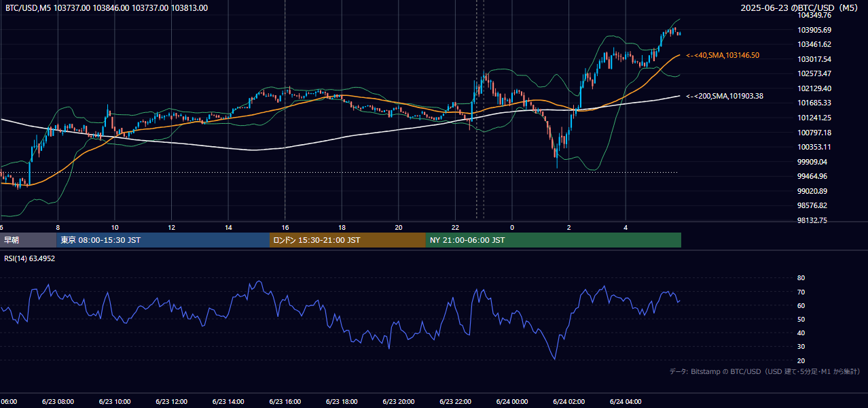Viewport: 868px width, 408px height.
Task: Select the 101241.25 price axis label
Action: point(816,118)
